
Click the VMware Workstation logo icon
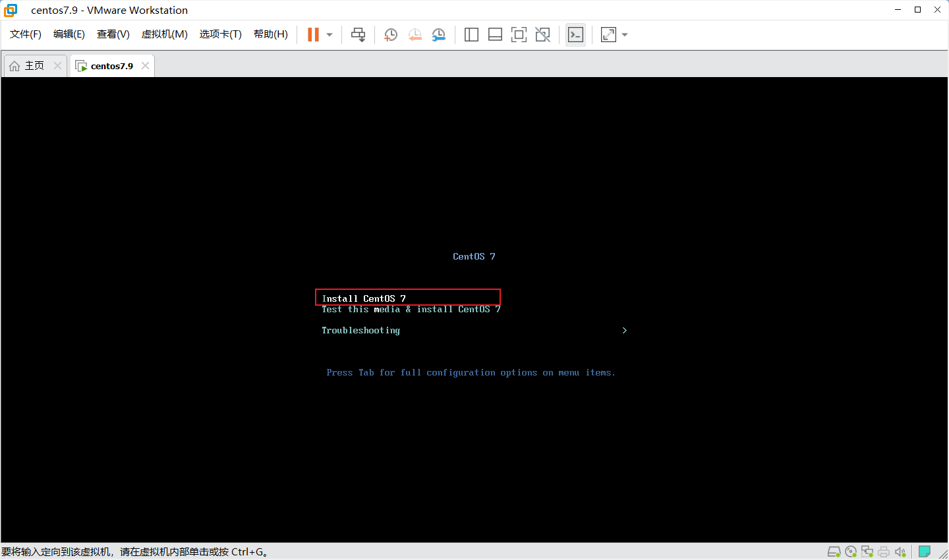(x=11, y=10)
